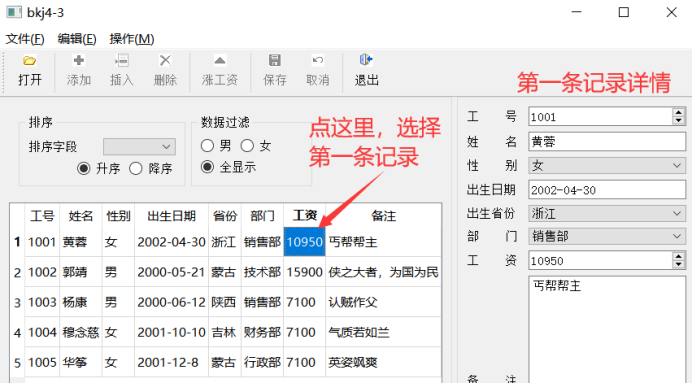Filter data by 男 radio button
Image resolution: width=693 pixels, height=384 pixels.
pos(207,145)
